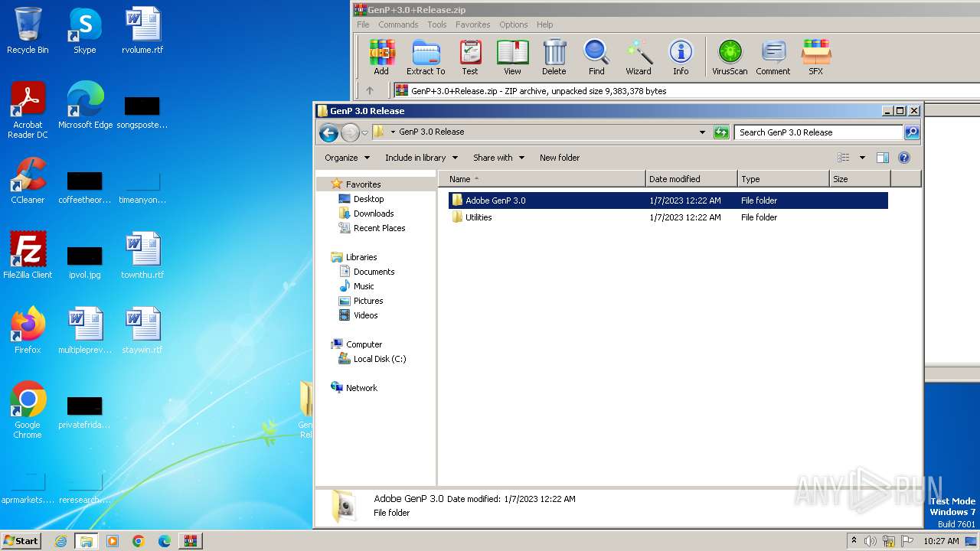Click the Delete icon in WinRAR toolbar
980x551 pixels.
click(x=554, y=57)
